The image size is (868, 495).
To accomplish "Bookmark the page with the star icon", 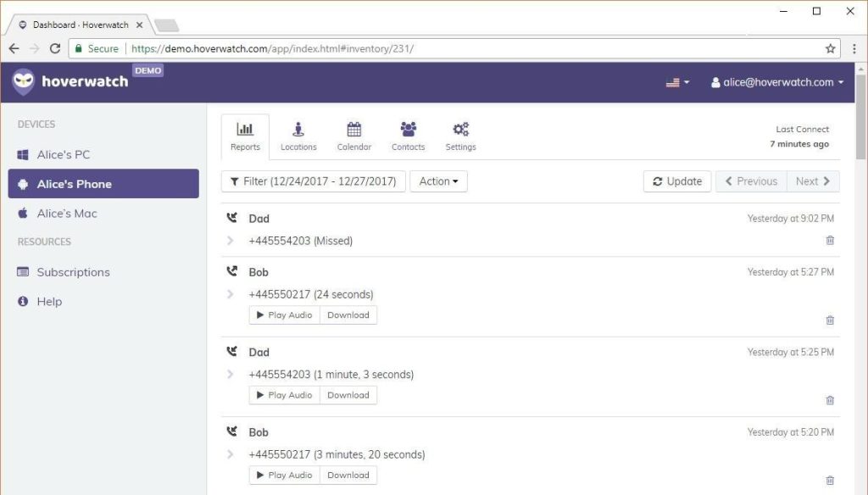I will (x=830, y=48).
